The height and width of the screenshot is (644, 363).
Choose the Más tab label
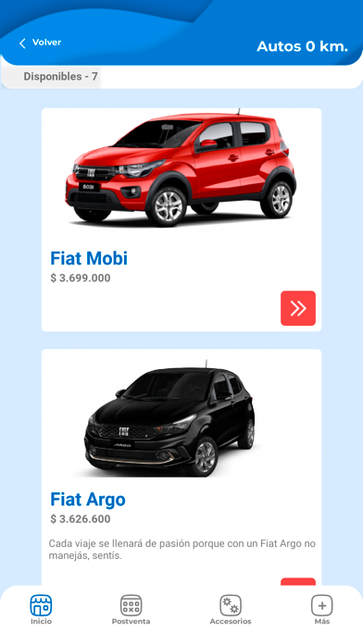pyautogui.click(x=322, y=622)
